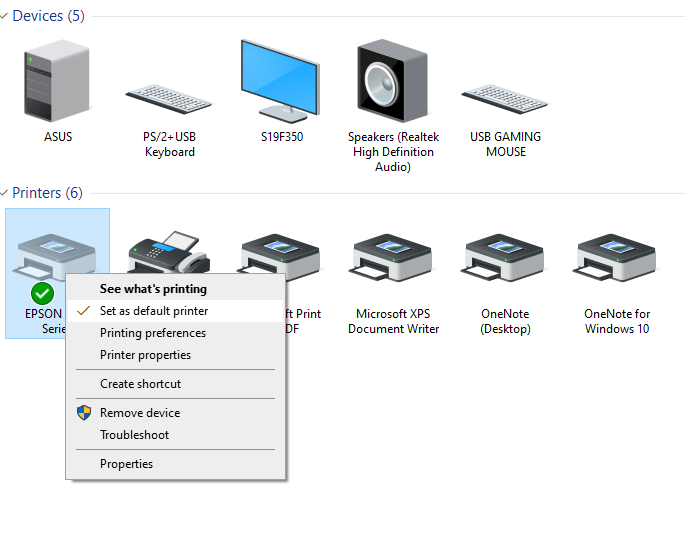Collapse the Devices (5) group
The image size is (685, 541).
[5, 17]
